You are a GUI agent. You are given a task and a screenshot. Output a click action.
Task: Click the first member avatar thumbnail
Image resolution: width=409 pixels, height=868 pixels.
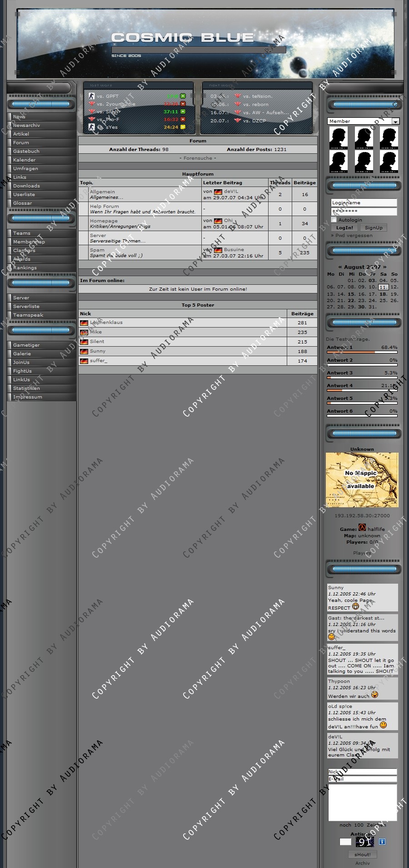point(339,138)
